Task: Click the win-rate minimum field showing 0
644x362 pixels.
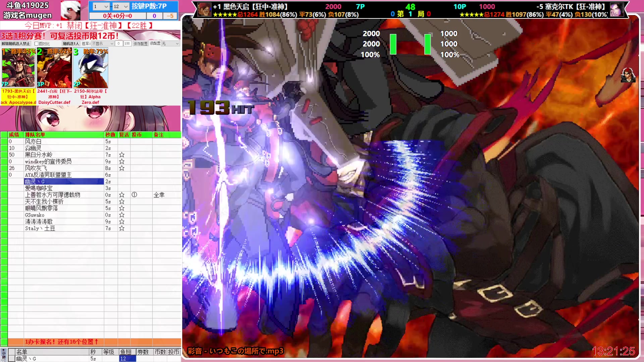Action: tap(119, 44)
